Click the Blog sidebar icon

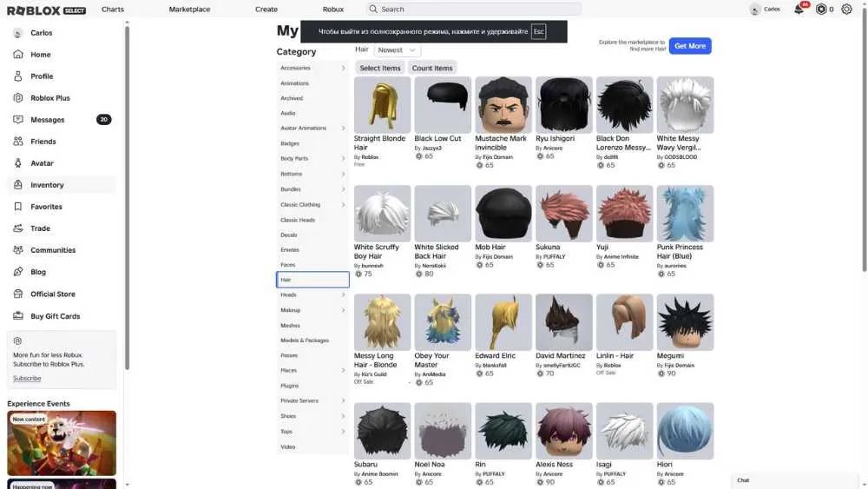point(17,272)
